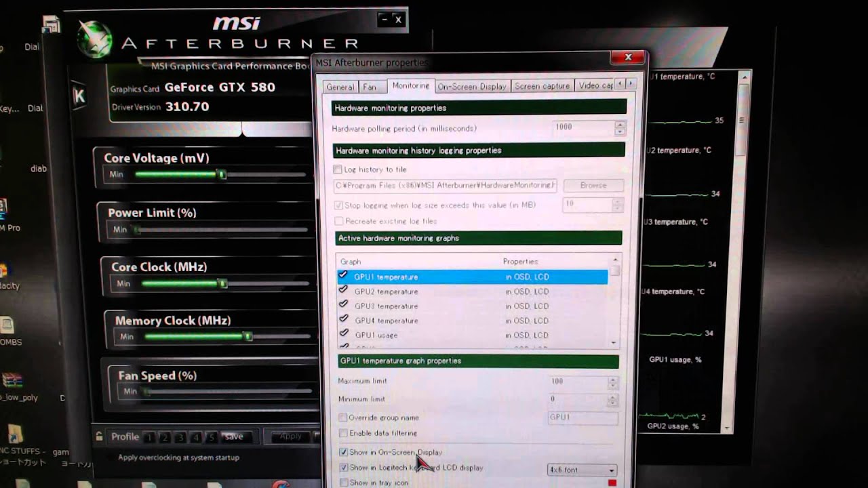
Task: Click the GeForce GTX 580 card name
Action: point(220,87)
